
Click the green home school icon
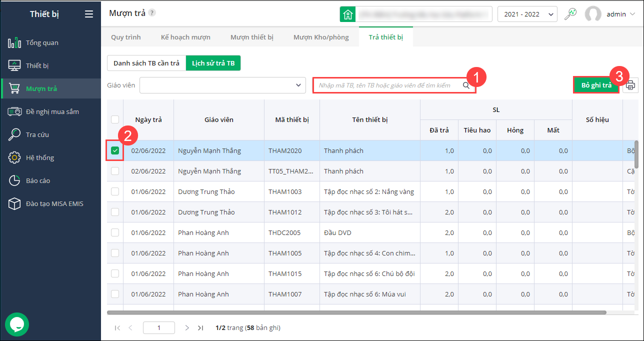(347, 14)
